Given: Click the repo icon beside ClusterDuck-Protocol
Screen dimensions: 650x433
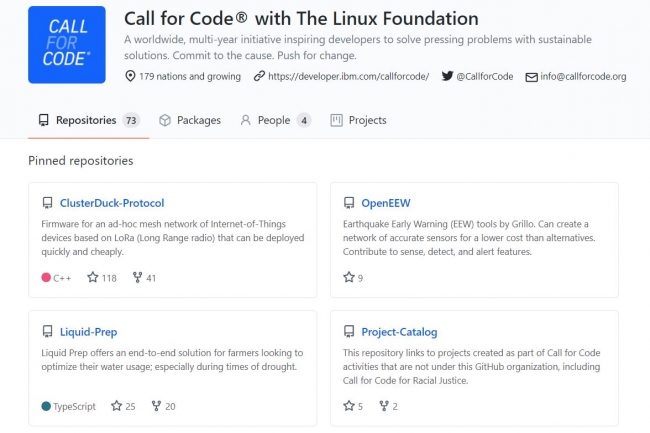Looking at the screenshot, I should 47,203.
